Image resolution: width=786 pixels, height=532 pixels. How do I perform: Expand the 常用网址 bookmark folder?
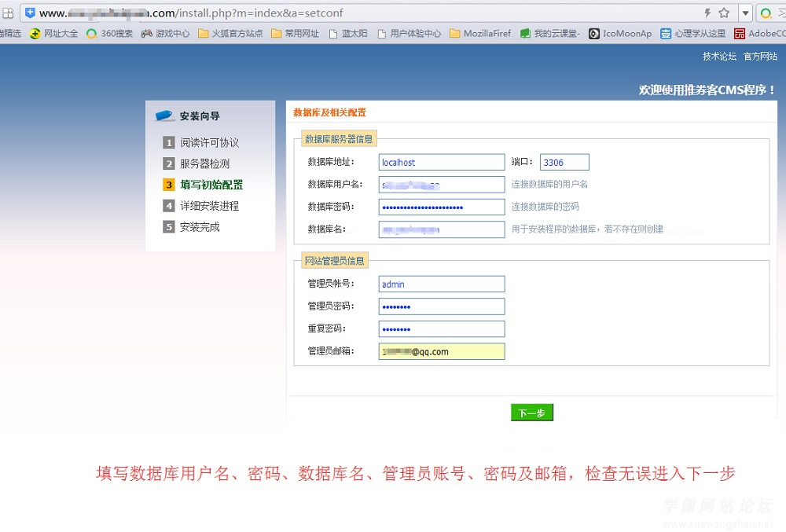[295, 34]
